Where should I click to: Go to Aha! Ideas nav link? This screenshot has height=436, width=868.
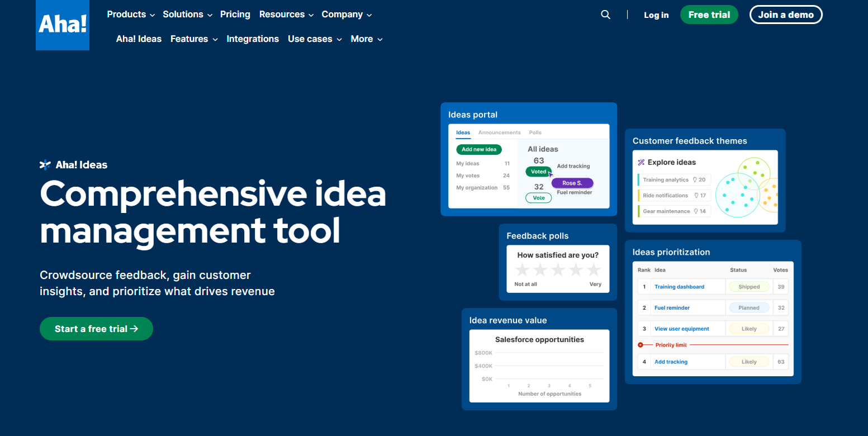point(139,39)
